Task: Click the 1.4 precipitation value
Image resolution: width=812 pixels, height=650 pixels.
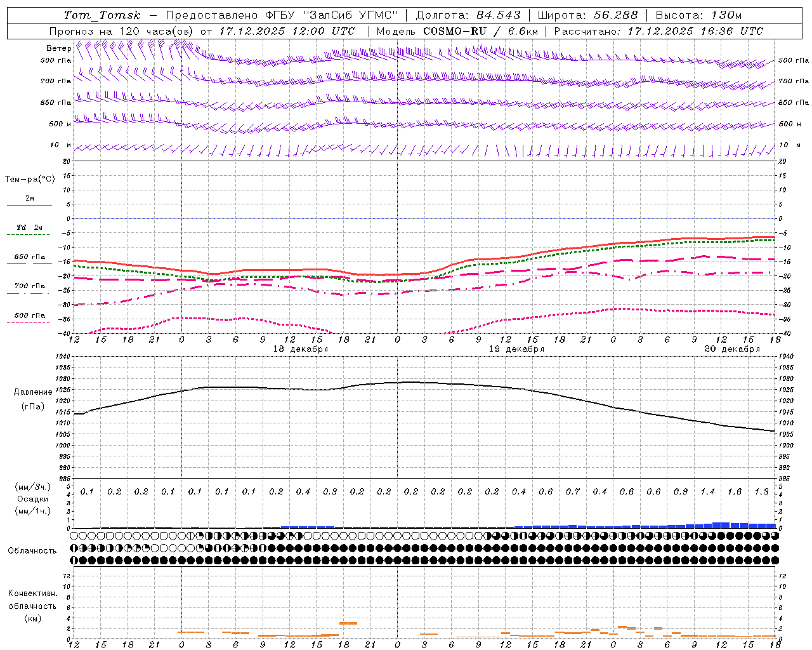Action: coord(707,492)
